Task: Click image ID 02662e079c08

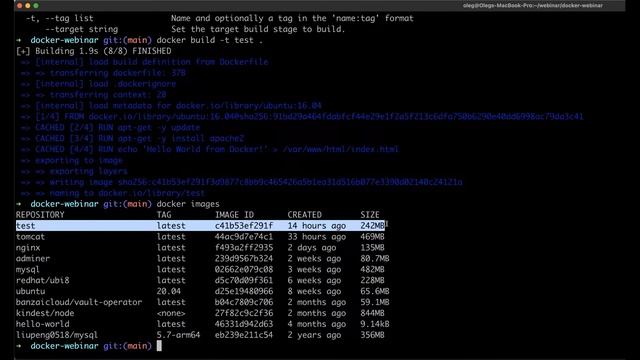Action: point(244,269)
